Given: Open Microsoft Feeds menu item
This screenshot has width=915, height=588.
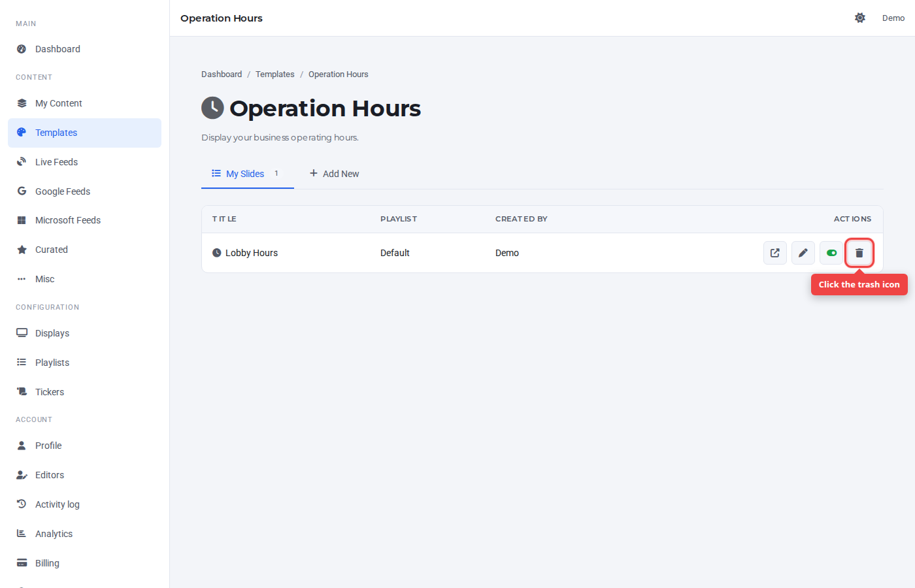Looking at the screenshot, I should (84, 220).
